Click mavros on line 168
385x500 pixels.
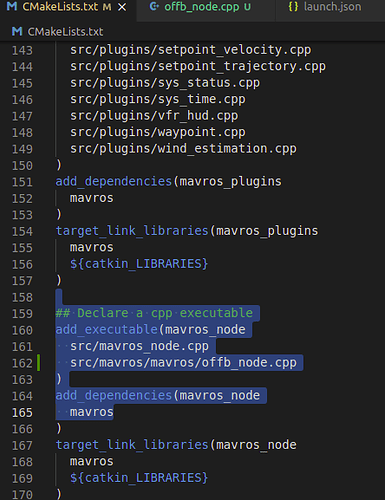click(x=92, y=462)
